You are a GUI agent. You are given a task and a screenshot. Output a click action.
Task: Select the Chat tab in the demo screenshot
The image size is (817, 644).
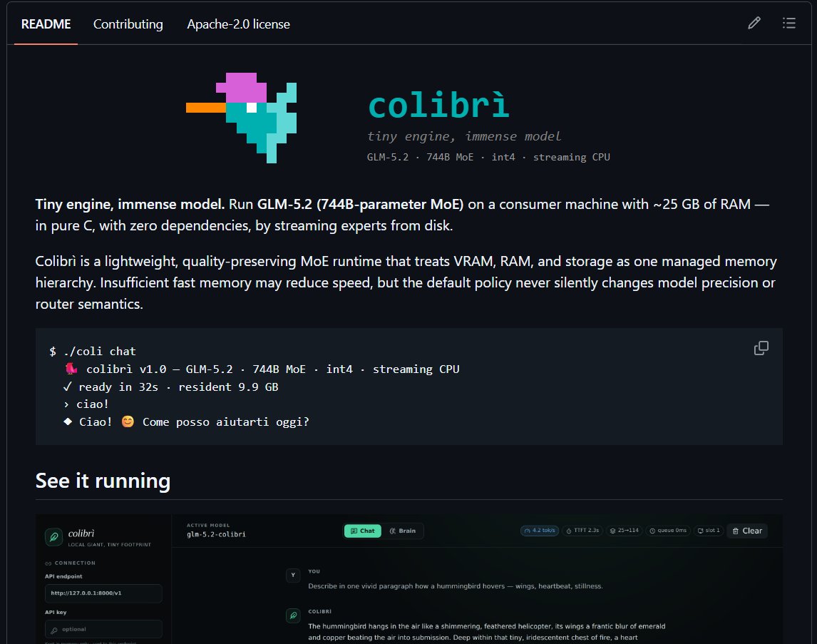pos(363,531)
